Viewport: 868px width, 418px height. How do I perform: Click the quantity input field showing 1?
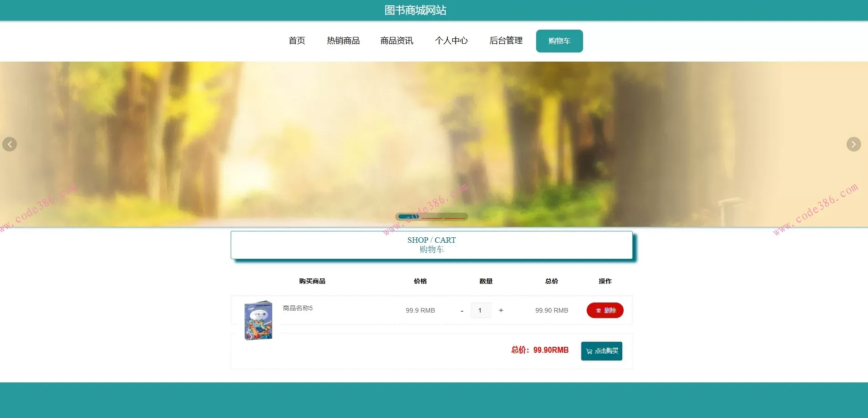pyautogui.click(x=481, y=310)
